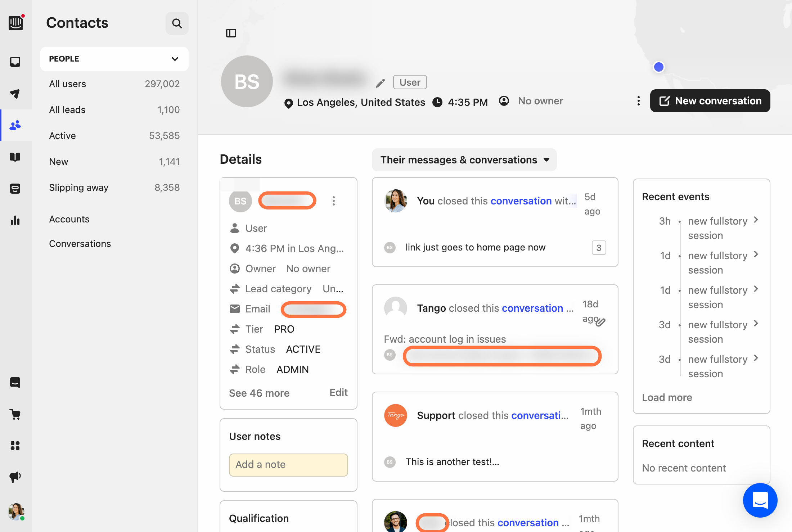Click the pencil icon to edit name

[380, 83]
